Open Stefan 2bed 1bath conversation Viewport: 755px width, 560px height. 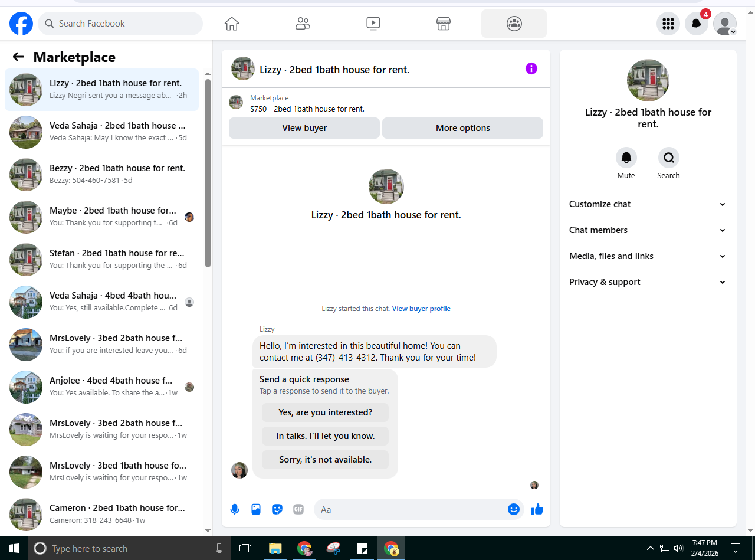(101, 260)
